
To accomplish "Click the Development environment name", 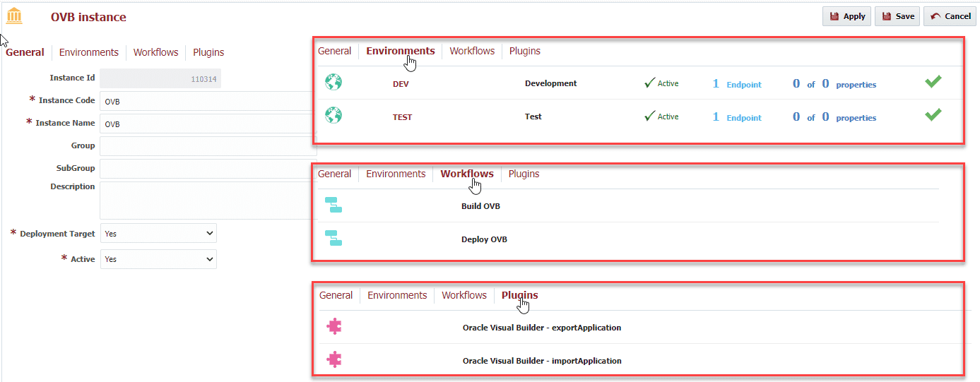I will tap(551, 83).
